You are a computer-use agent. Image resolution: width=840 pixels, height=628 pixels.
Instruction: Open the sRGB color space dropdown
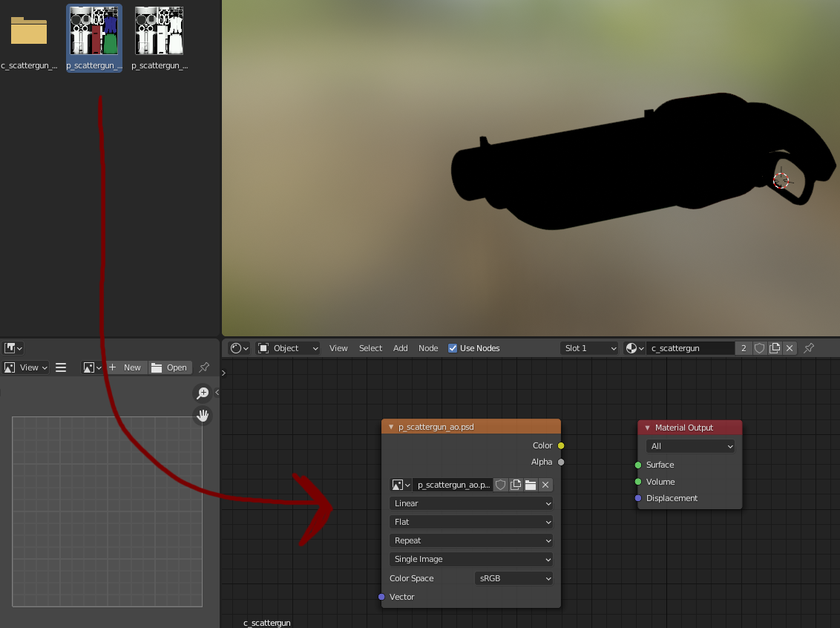click(513, 579)
